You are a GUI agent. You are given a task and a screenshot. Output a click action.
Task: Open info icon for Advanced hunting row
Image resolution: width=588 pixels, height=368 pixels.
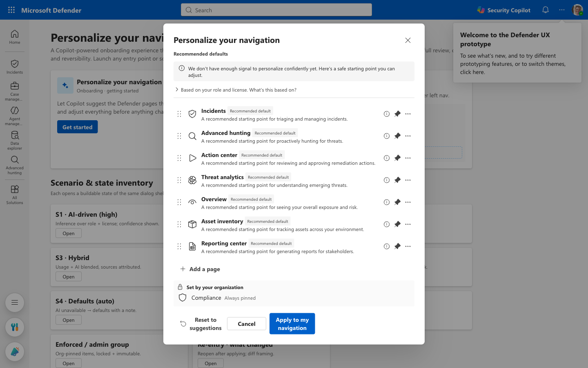pos(387,136)
